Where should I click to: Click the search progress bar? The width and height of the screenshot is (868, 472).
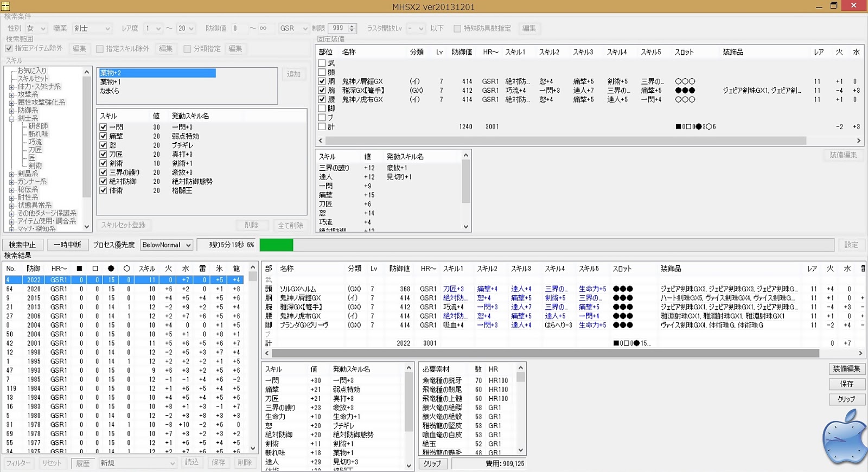(547, 245)
